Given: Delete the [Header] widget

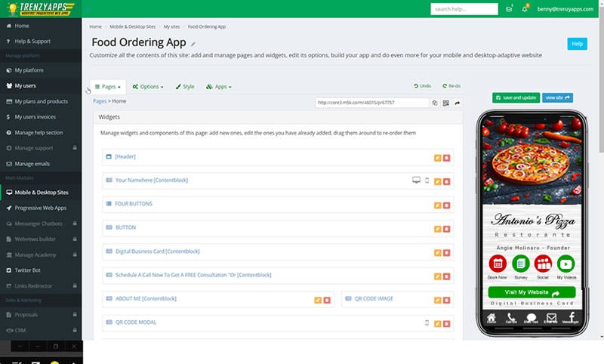Looking at the screenshot, I should pyautogui.click(x=447, y=158).
